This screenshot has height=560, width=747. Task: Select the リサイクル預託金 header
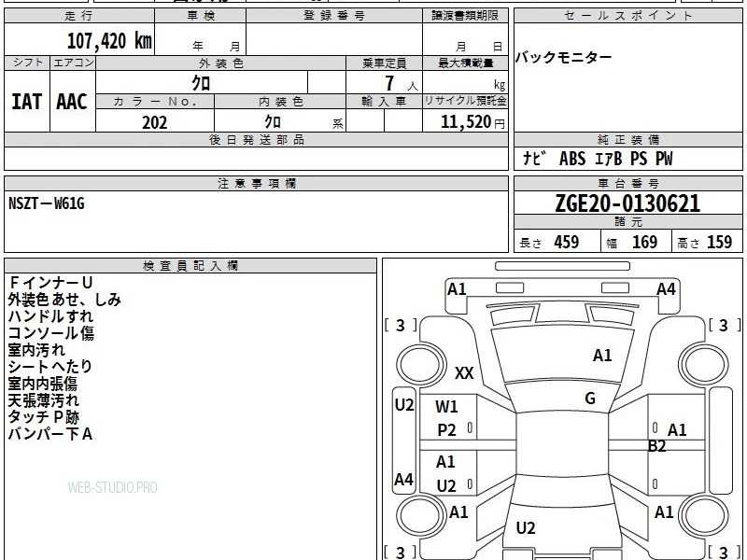(x=465, y=101)
